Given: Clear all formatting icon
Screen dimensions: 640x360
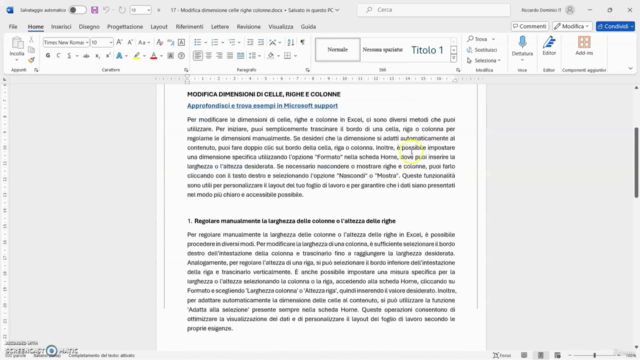Looking at the screenshot, I should (160, 42).
